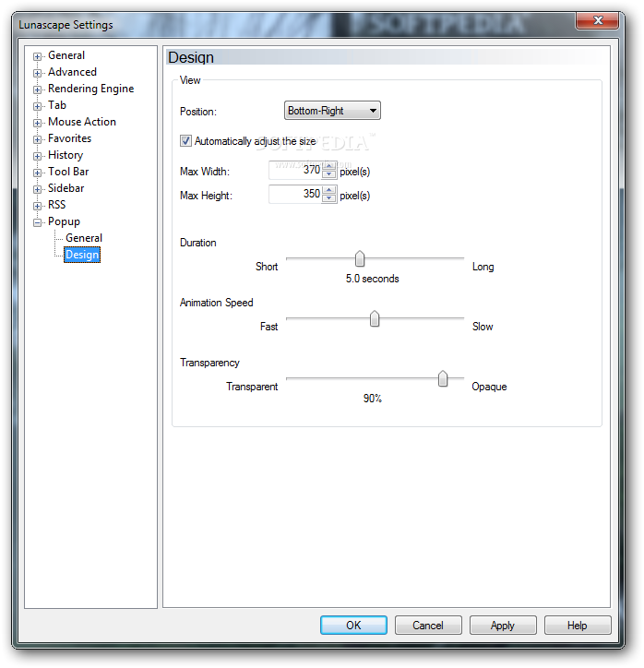Image resolution: width=644 pixels, height=668 pixels.
Task: Collapse the Popup tree node
Action: pos(38,222)
